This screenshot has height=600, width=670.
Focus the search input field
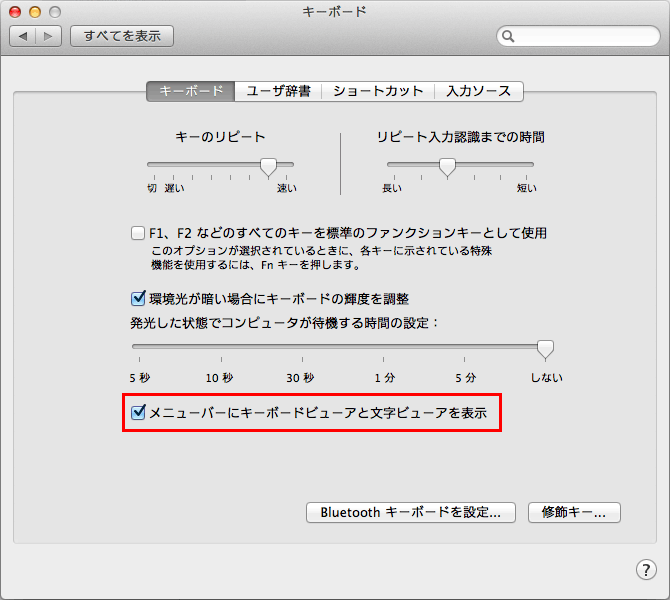point(578,36)
